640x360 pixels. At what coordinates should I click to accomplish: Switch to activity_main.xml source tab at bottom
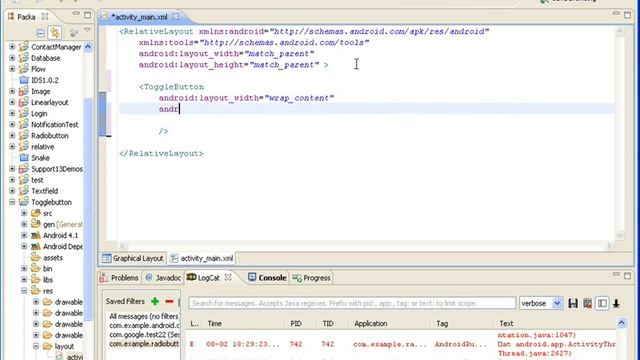pyautogui.click(x=202, y=258)
